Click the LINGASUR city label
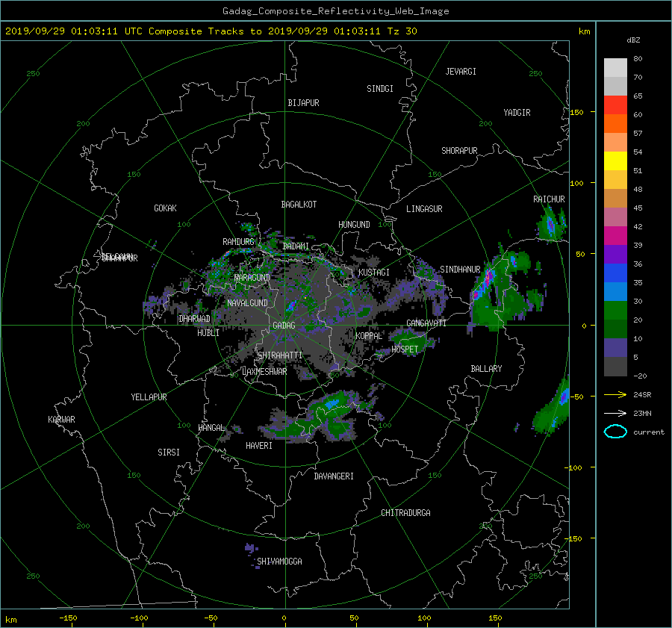Screen dimensions: 672x628 coord(424,209)
